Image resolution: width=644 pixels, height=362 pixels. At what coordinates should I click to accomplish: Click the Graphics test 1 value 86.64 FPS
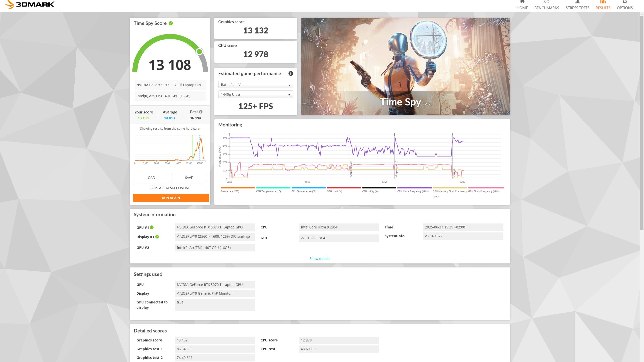[x=215, y=349]
